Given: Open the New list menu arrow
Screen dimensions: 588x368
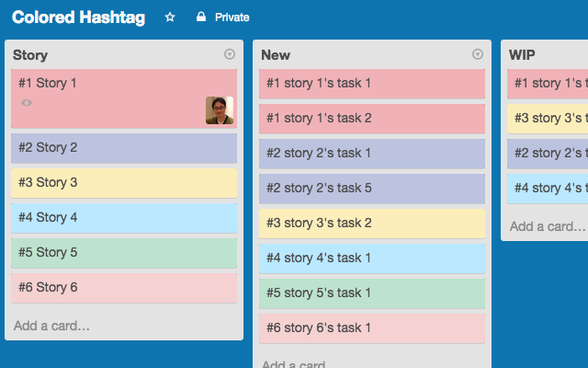Looking at the screenshot, I should 478,54.
